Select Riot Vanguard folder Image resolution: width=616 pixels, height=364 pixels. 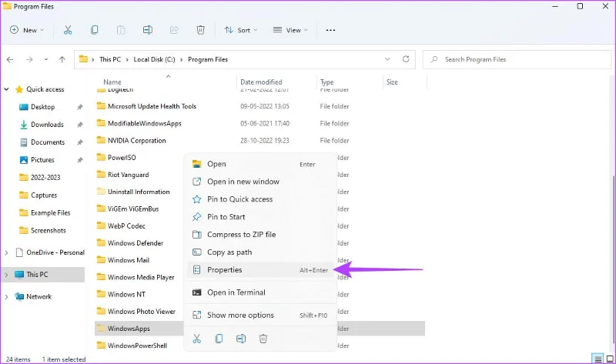pos(128,175)
